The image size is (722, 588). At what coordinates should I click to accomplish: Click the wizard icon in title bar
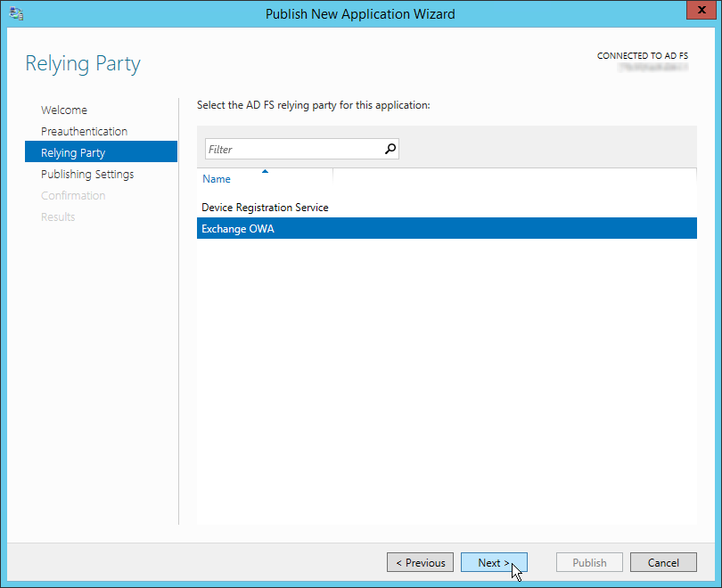pyautogui.click(x=16, y=13)
